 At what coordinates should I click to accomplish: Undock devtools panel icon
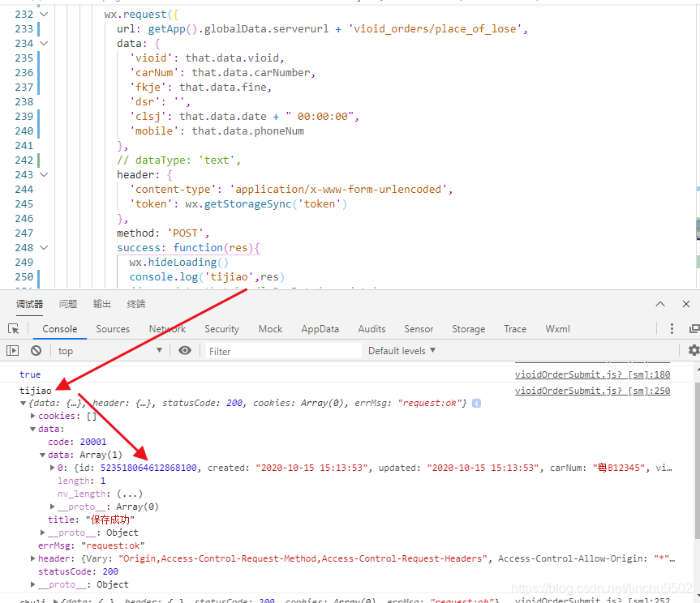(x=694, y=329)
